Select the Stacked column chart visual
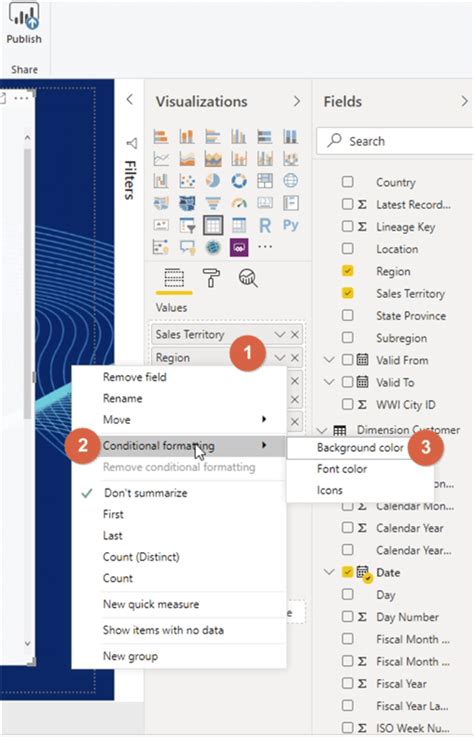Viewport: 474px width, 737px height. pos(187,137)
